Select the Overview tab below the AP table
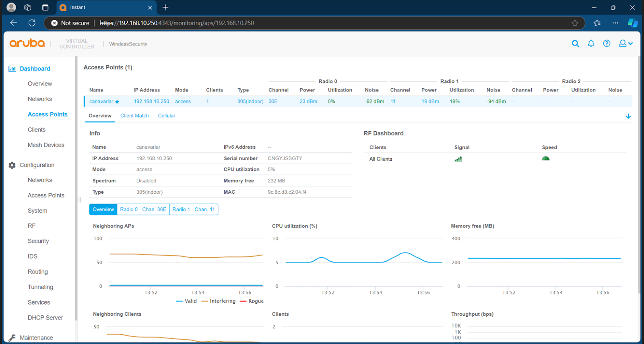 pyautogui.click(x=100, y=116)
